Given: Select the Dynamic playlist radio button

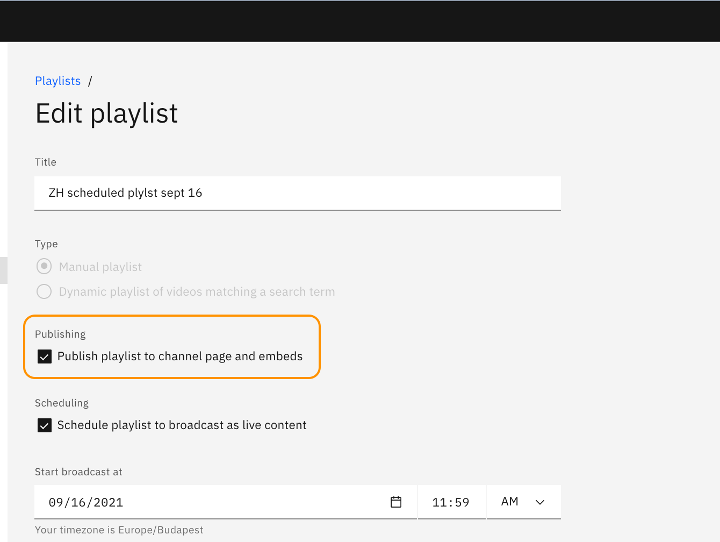Looking at the screenshot, I should click(x=44, y=291).
